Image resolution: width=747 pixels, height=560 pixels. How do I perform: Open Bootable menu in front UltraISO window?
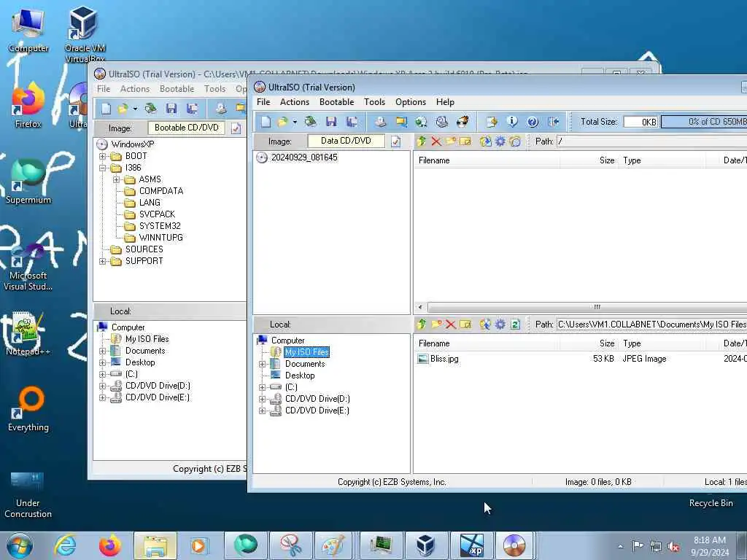[337, 102]
